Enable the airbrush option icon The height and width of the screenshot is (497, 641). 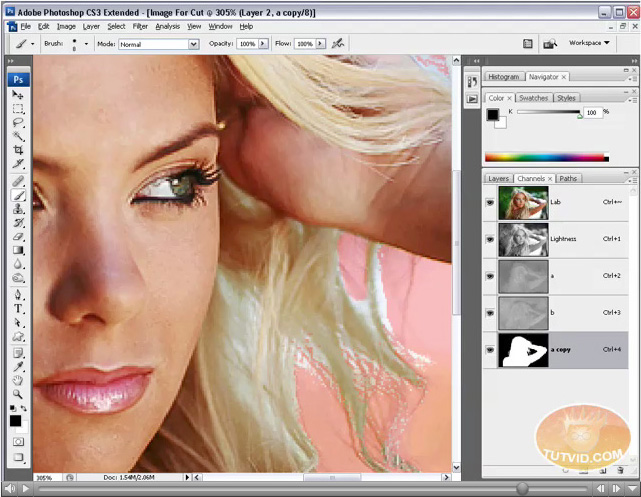tap(339, 44)
